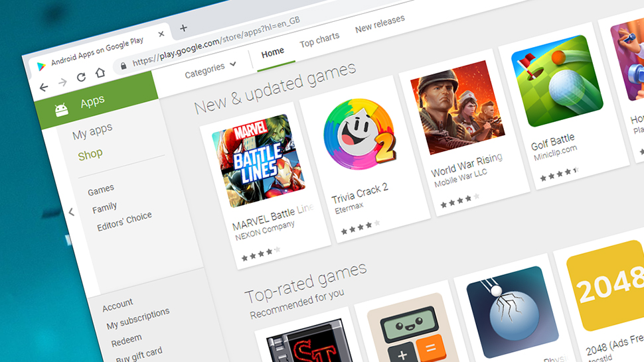Viewport: 644px width, 362px height.
Task: Open Editors' Choice in the sidebar
Action: coord(124,221)
